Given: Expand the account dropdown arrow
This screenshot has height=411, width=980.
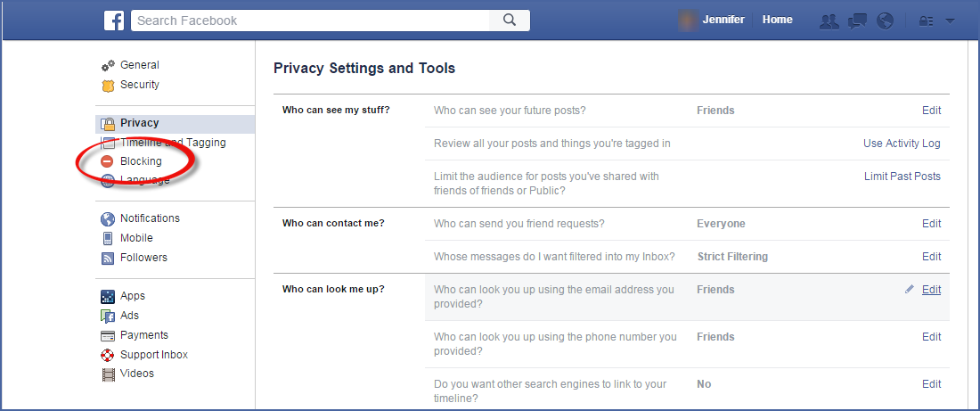Looking at the screenshot, I should tap(950, 21).
